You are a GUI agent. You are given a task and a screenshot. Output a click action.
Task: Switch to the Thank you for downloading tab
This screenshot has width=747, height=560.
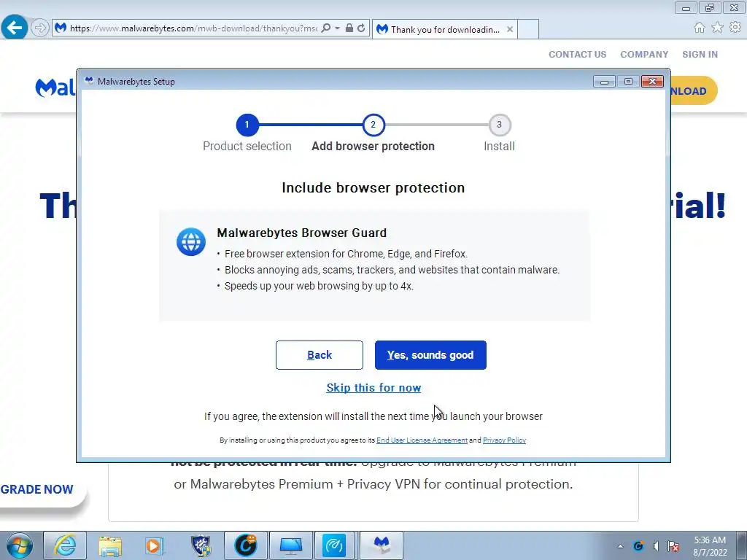445,29
